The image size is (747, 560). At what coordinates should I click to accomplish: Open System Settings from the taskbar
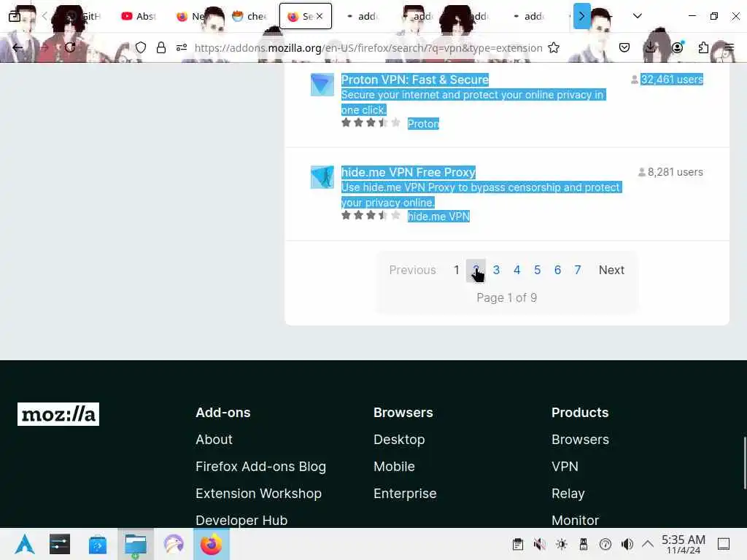pyautogui.click(x=60, y=544)
